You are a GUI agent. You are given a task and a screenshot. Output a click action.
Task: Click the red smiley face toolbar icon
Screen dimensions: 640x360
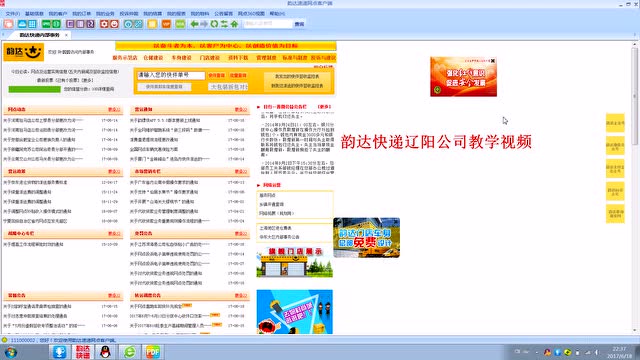(x=114, y=24)
